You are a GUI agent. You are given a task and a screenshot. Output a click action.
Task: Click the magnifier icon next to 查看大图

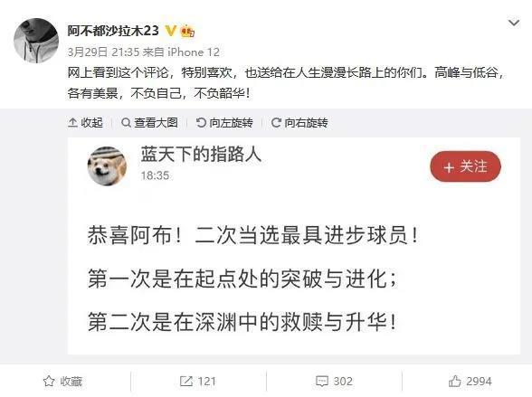coord(126,122)
